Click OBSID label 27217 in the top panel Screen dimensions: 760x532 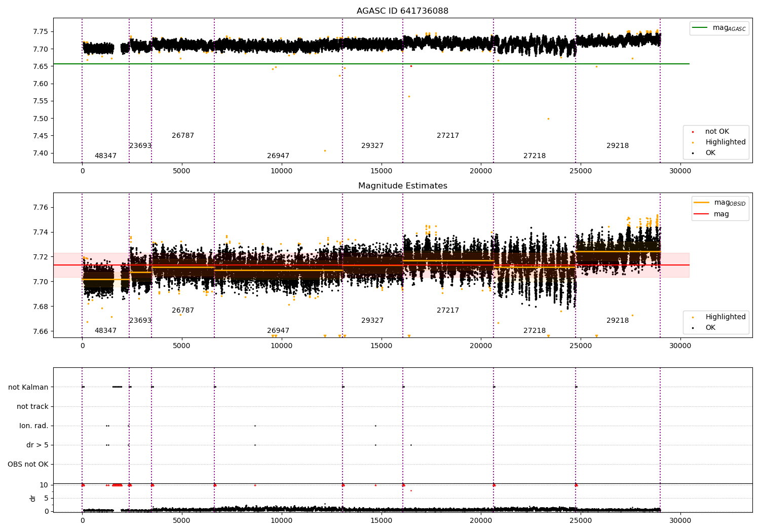pos(448,136)
